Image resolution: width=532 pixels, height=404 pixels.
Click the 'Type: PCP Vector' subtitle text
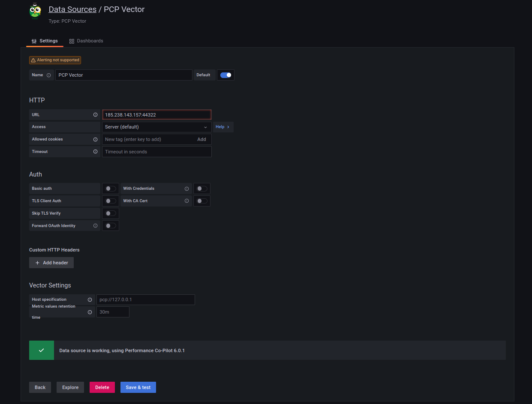67,21
